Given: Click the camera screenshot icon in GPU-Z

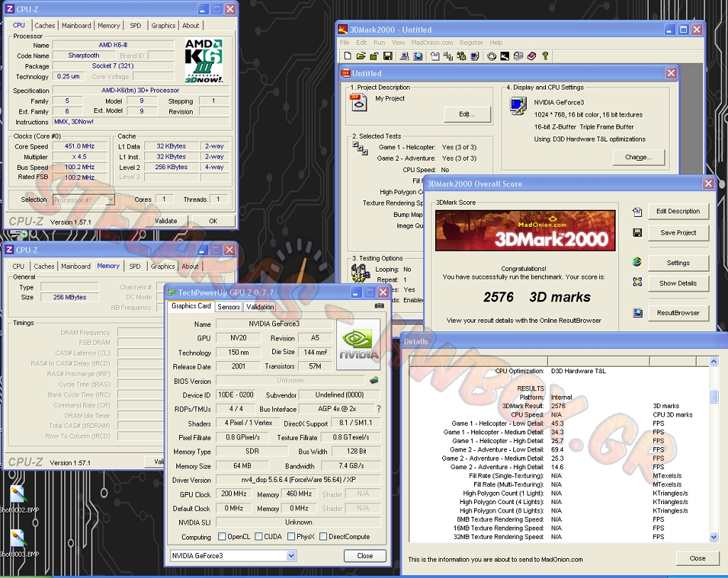Looking at the screenshot, I should [380, 306].
